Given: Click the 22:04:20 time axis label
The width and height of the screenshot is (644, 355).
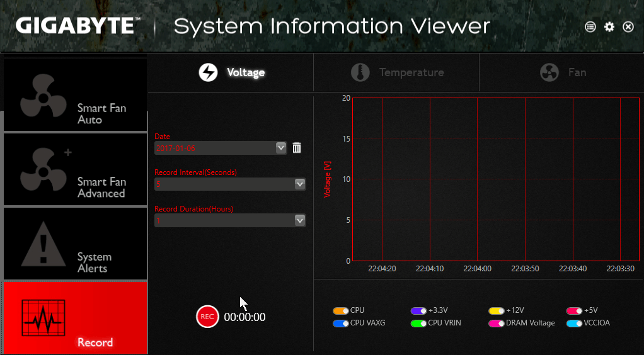Looking at the screenshot, I should pyautogui.click(x=382, y=269).
